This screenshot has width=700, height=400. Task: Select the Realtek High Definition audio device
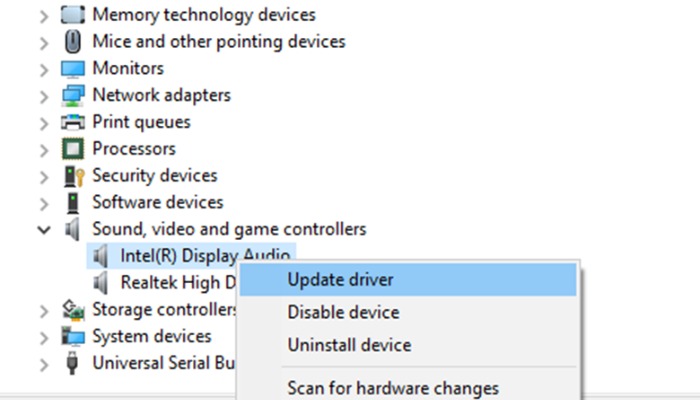pos(175,283)
